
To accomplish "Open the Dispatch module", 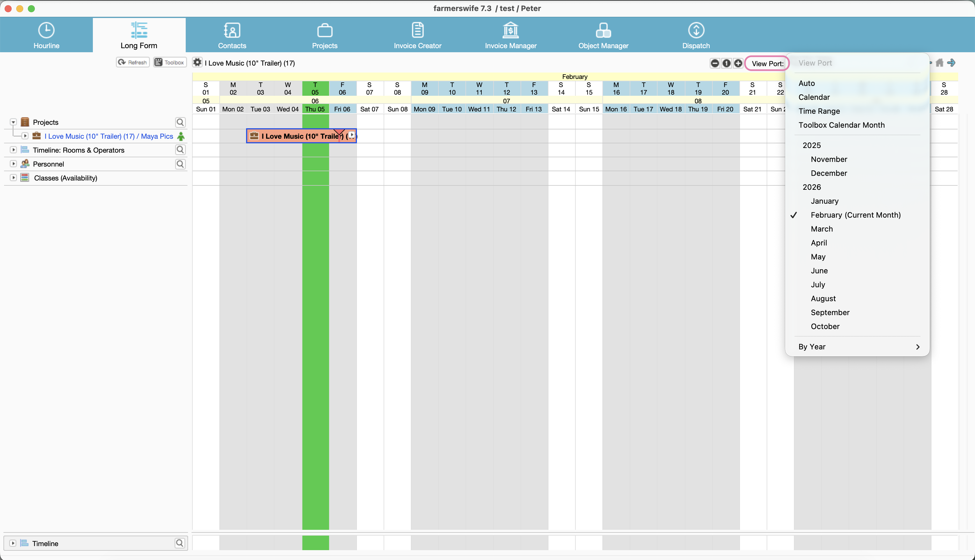I will 696,35.
